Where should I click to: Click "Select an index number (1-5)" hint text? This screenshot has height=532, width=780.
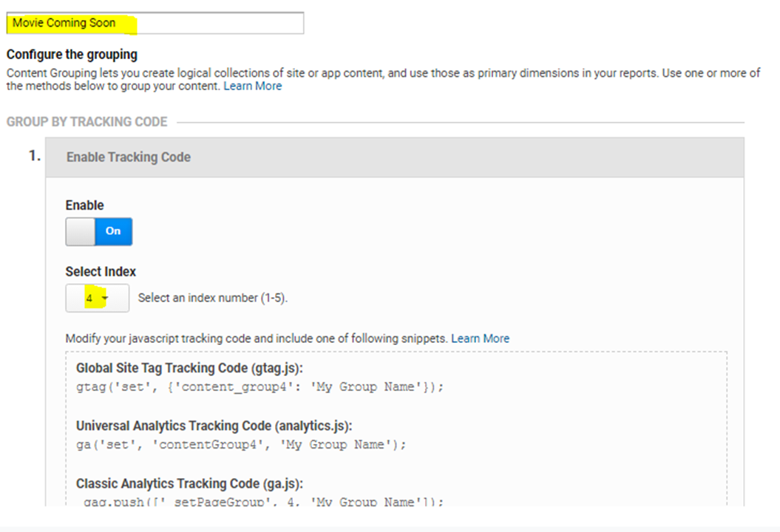click(212, 299)
